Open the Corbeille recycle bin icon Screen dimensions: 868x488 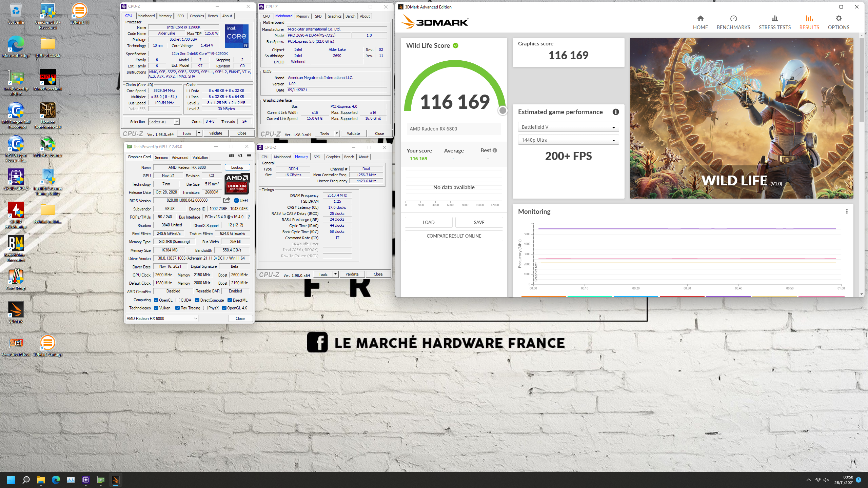(16, 14)
